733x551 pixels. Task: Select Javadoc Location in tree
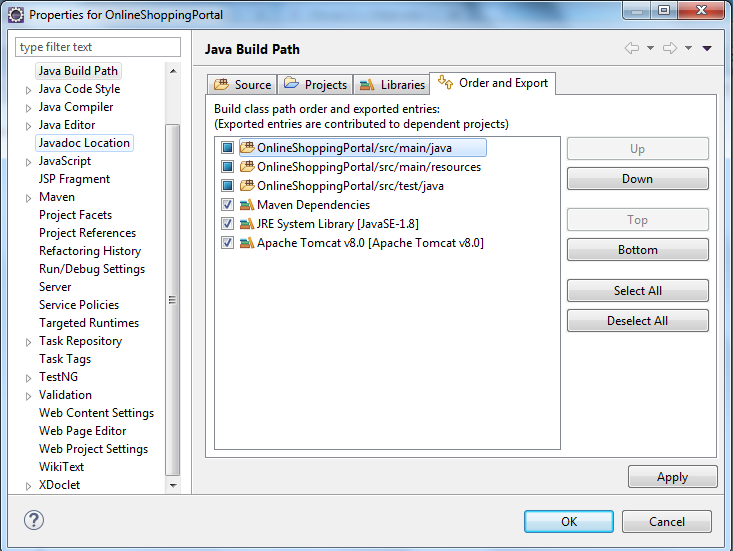tap(84, 143)
